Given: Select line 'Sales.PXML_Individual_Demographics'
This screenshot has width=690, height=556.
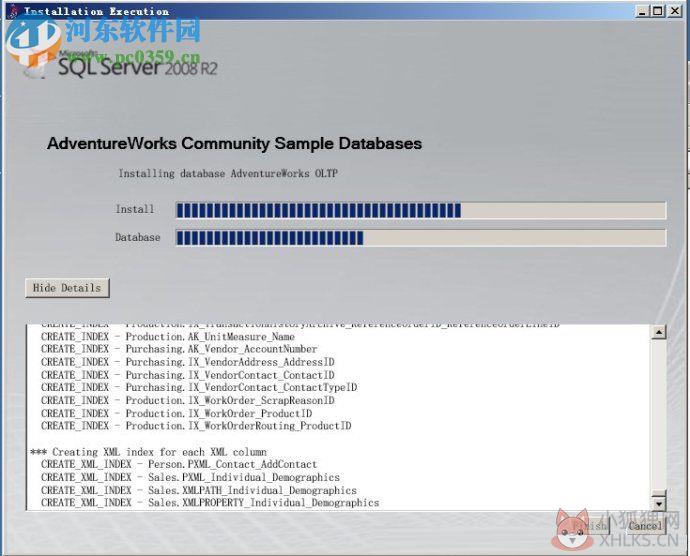Looking at the screenshot, I should pos(191,478).
